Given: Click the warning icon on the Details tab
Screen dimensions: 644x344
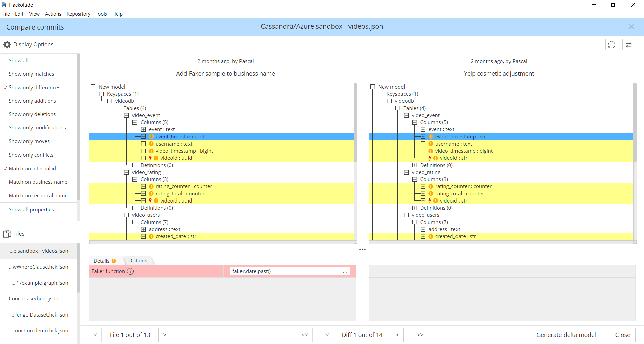Looking at the screenshot, I should [114, 260].
